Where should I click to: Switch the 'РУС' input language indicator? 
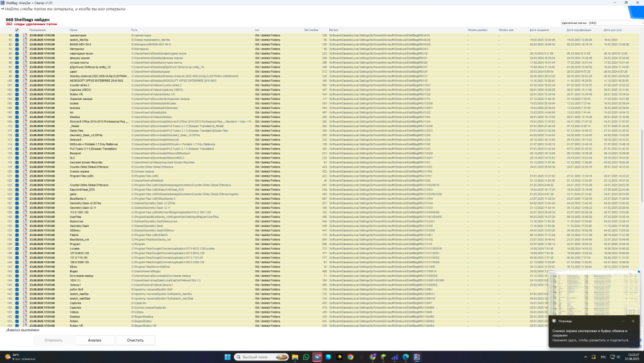pyautogui.click(x=603, y=357)
